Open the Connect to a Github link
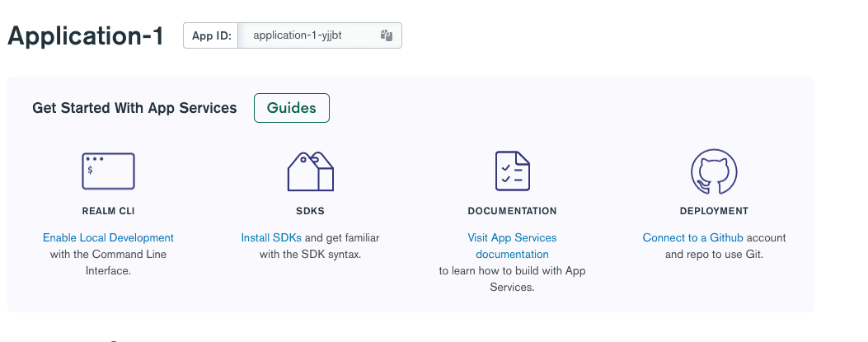This screenshot has height=342, width=868. coord(692,237)
